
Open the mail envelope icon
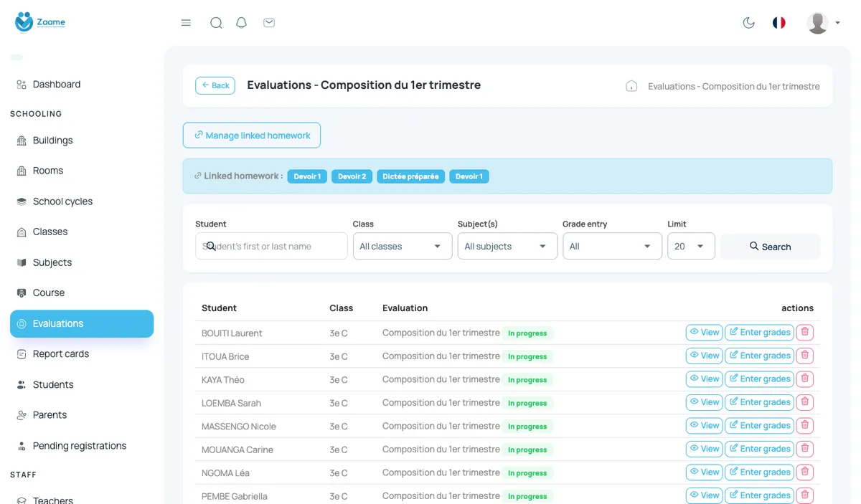pyautogui.click(x=269, y=23)
